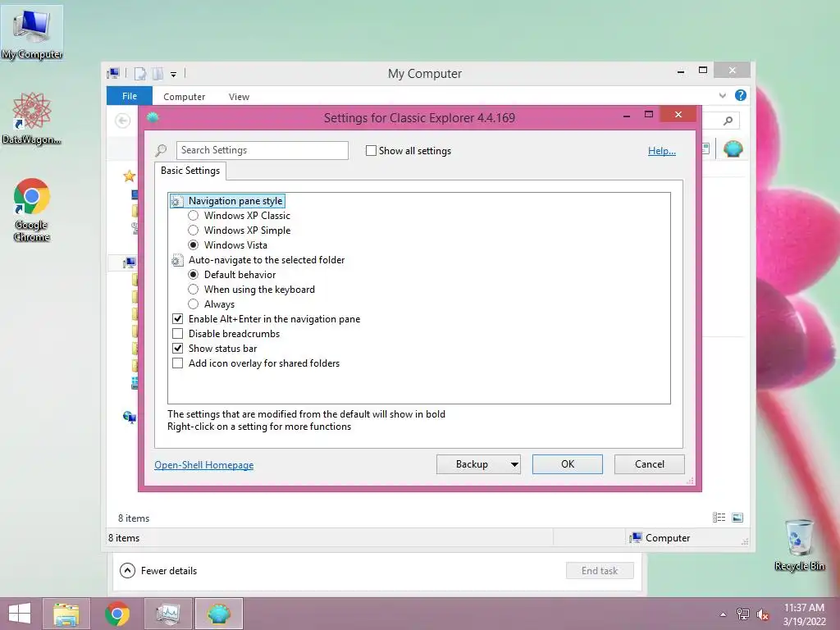The width and height of the screenshot is (840, 630).
Task: Click Classic Explorer shell icon in Explorer toolbar
Action: pyautogui.click(x=733, y=148)
